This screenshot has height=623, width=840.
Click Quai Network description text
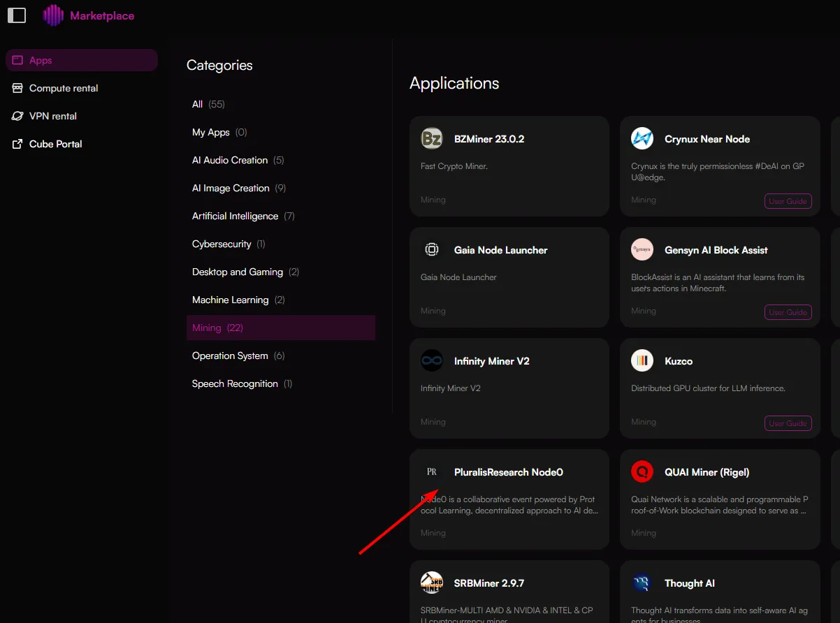point(720,505)
